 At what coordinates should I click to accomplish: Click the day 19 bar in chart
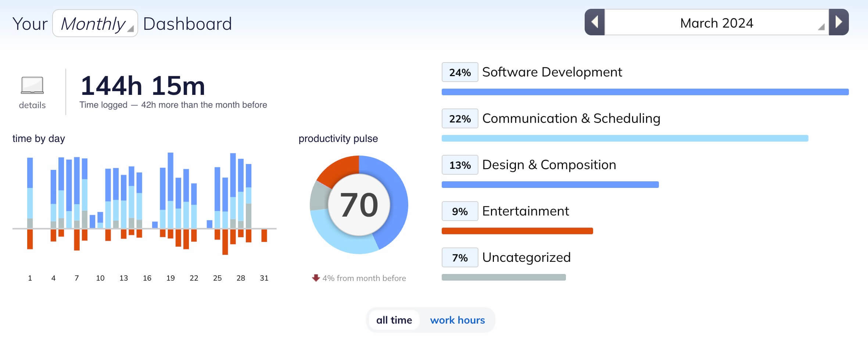coord(171,191)
